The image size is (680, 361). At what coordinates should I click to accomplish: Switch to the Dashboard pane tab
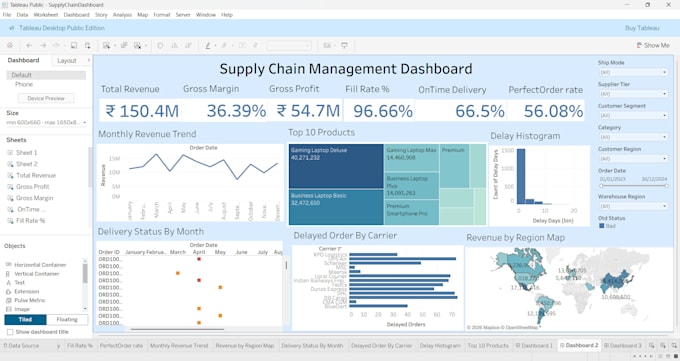tap(23, 60)
